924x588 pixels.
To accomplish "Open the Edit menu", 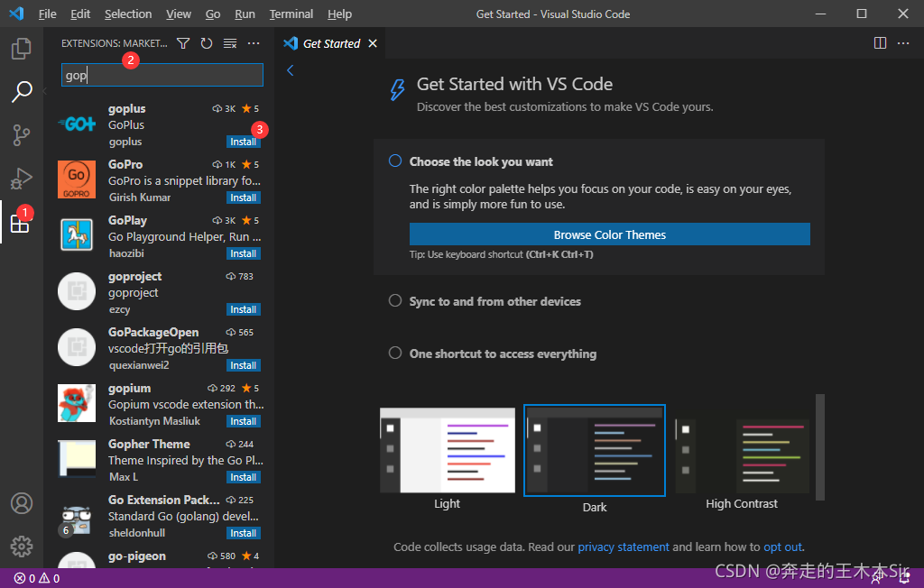I will click(80, 14).
